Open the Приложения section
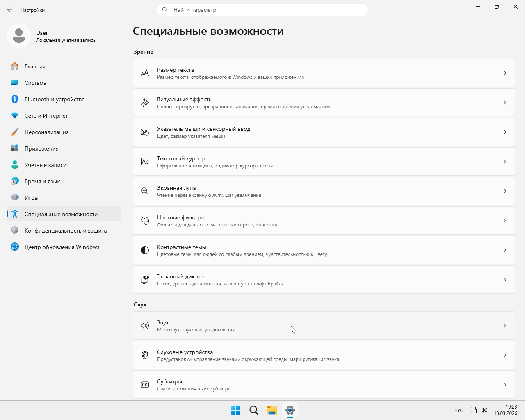 pyautogui.click(x=64, y=148)
